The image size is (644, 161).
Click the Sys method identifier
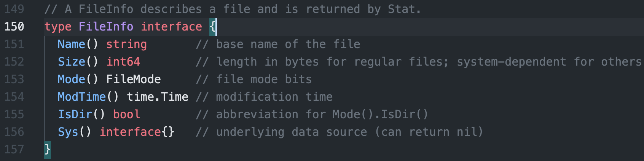(68, 132)
